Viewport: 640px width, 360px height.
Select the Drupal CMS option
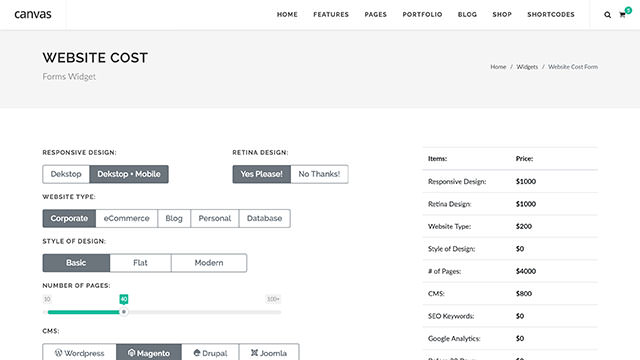pyautogui.click(x=210, y=353)
